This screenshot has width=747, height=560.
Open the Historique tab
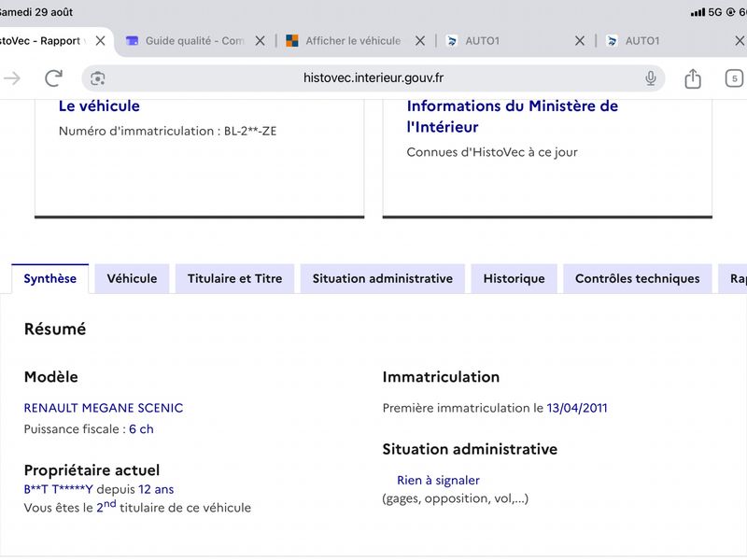tap(514, 278)
